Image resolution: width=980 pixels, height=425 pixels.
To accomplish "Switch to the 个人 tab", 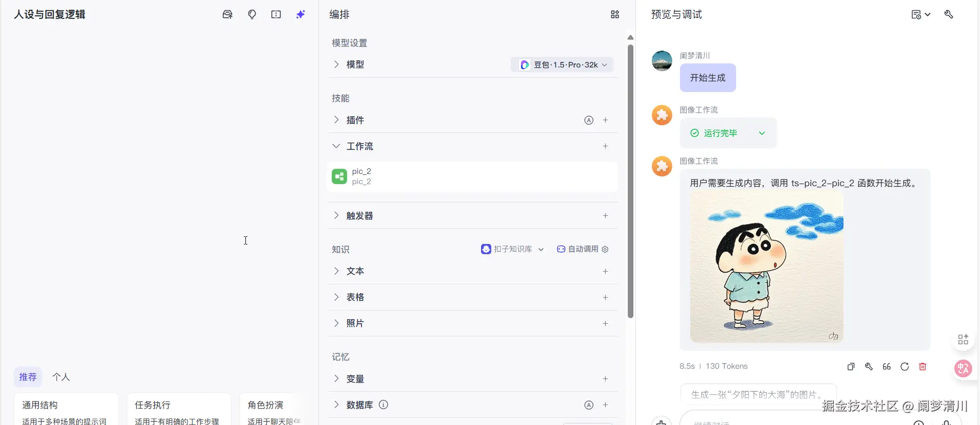I will (x=61, y=377).
